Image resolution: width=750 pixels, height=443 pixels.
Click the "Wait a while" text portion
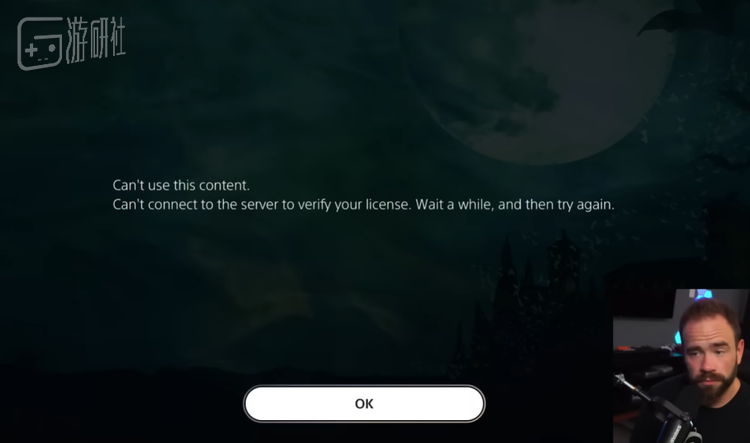coord(454,205)
